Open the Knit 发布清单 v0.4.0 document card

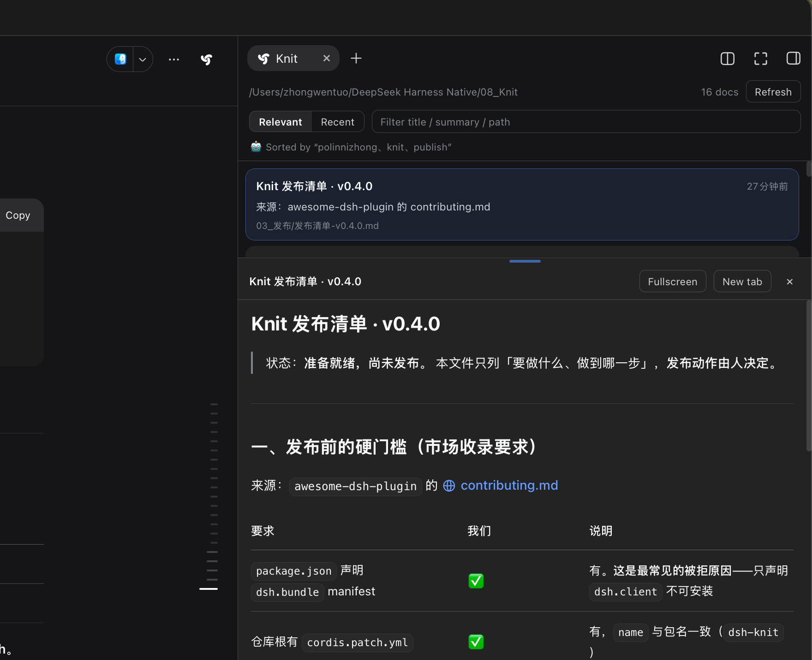[x=522, y=204]
